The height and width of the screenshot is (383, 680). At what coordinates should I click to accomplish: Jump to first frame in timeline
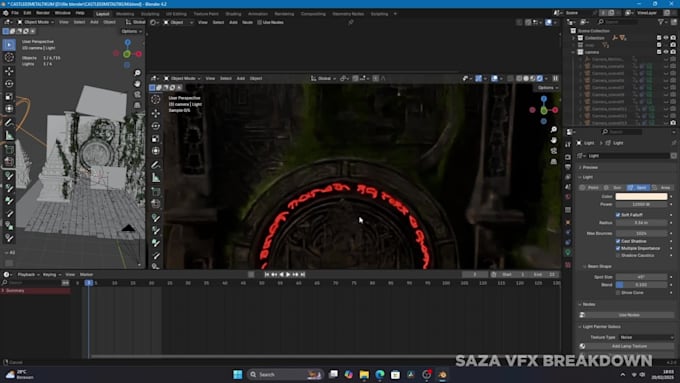pos(267,275)
